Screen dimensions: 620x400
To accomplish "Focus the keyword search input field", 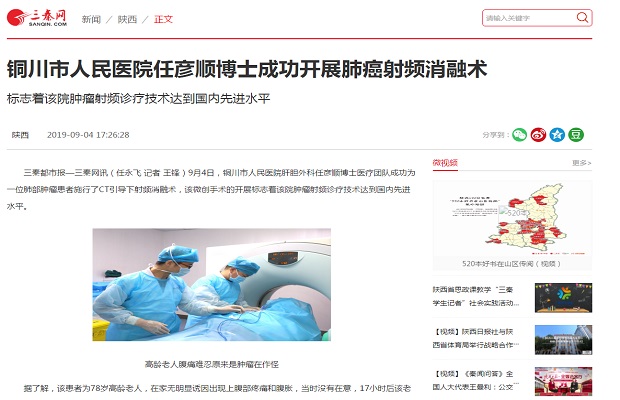I will 529,18.
